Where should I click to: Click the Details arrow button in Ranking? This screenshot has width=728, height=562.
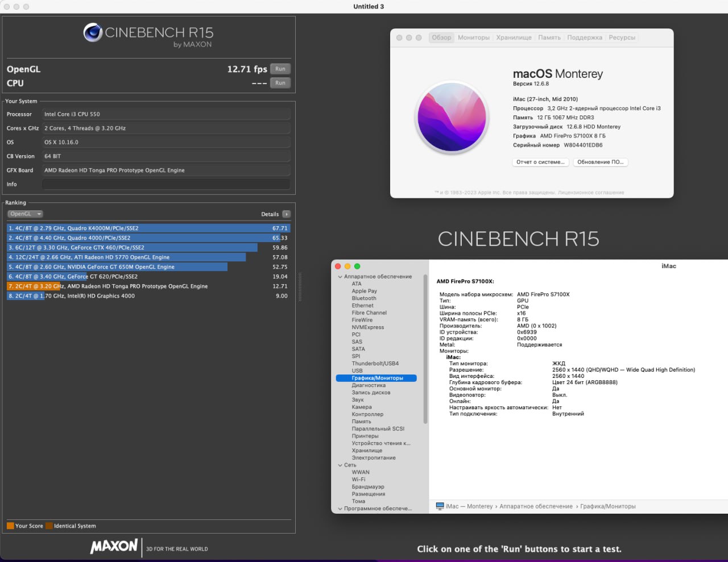point(286,214)
